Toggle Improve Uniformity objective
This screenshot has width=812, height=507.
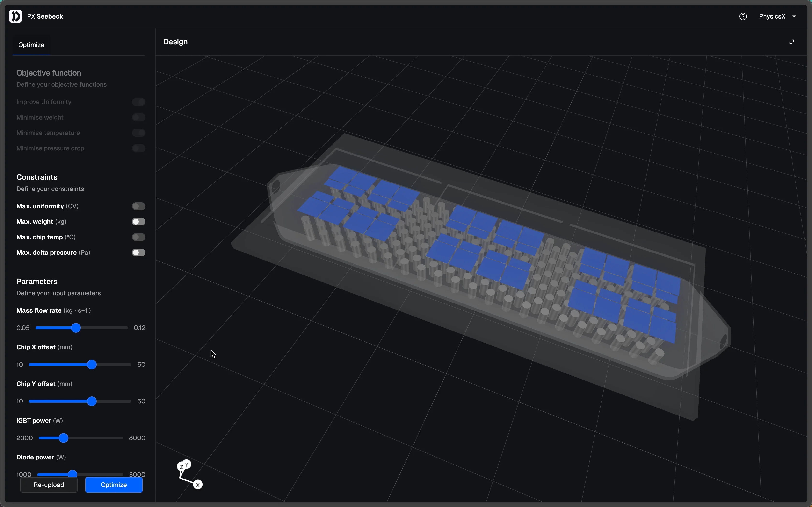point(138,102)
